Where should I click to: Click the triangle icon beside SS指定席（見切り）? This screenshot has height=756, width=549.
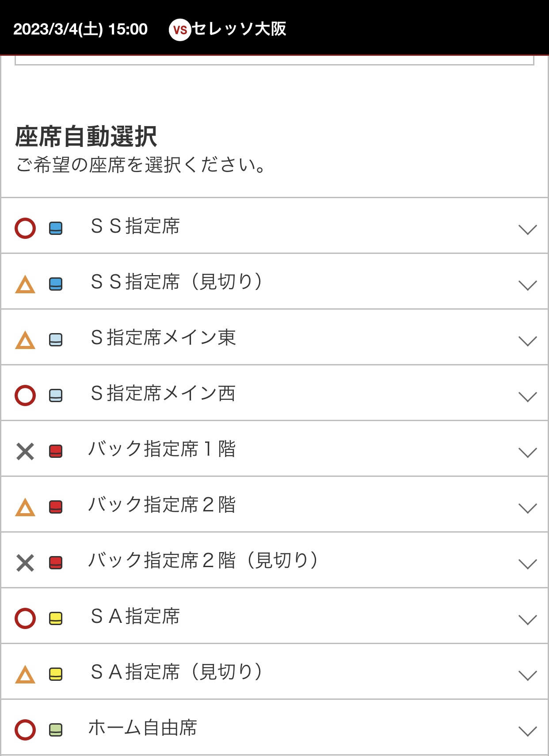[25, 284]
